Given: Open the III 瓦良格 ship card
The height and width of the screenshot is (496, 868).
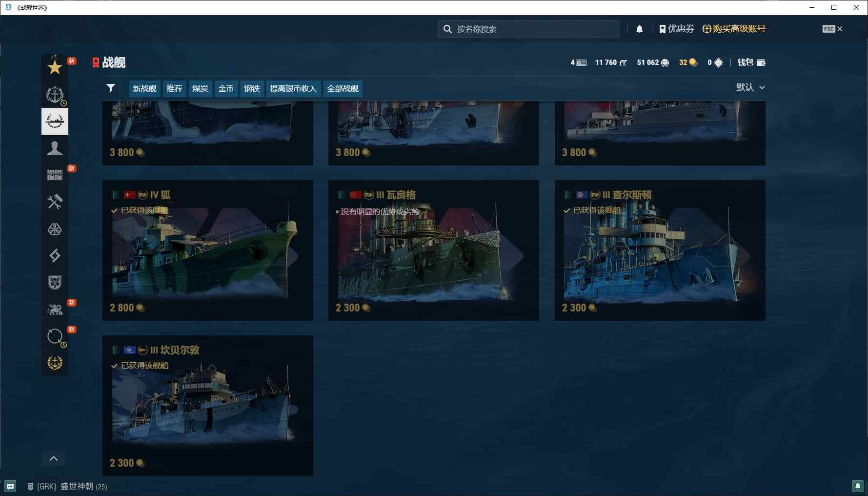Looking at the screenshot, I should [x=434, y=250].
